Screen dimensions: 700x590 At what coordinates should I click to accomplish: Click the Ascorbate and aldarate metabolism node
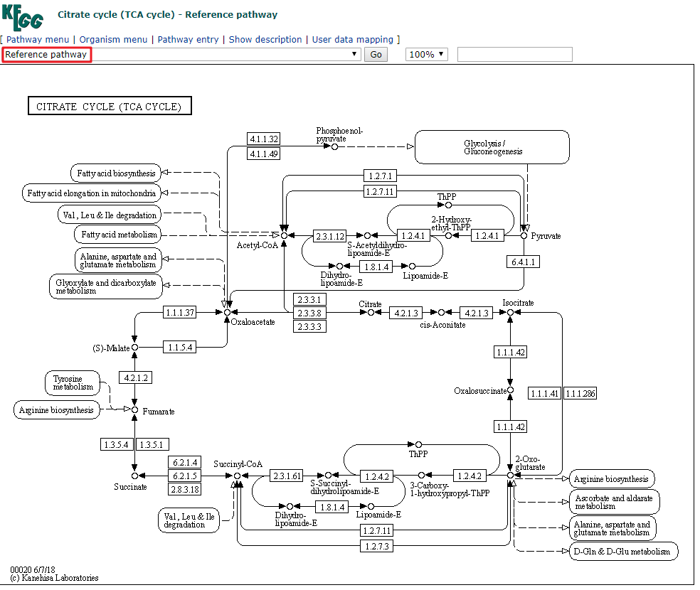point(615,502)
